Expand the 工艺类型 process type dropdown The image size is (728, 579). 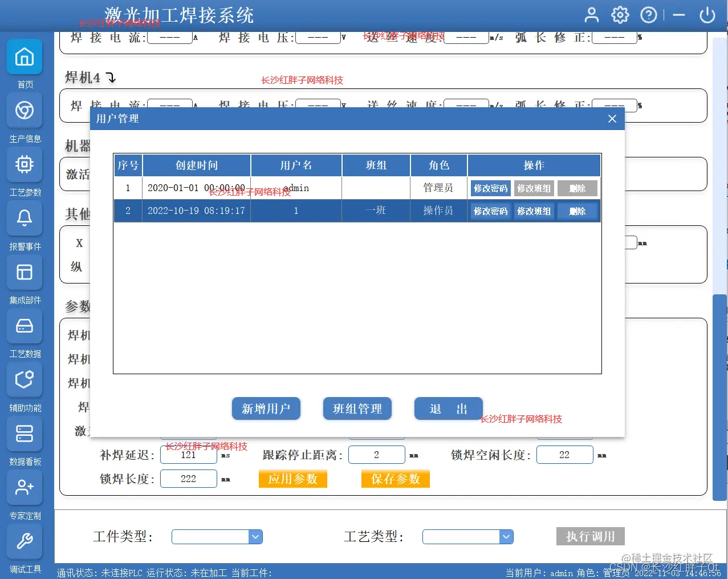(x=506, y=536)
